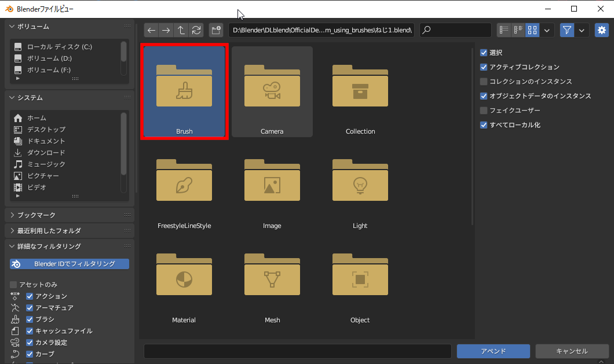The image size is (614, 364).
Task: Jump to ピクチャー folder
Action: point(65,176)
